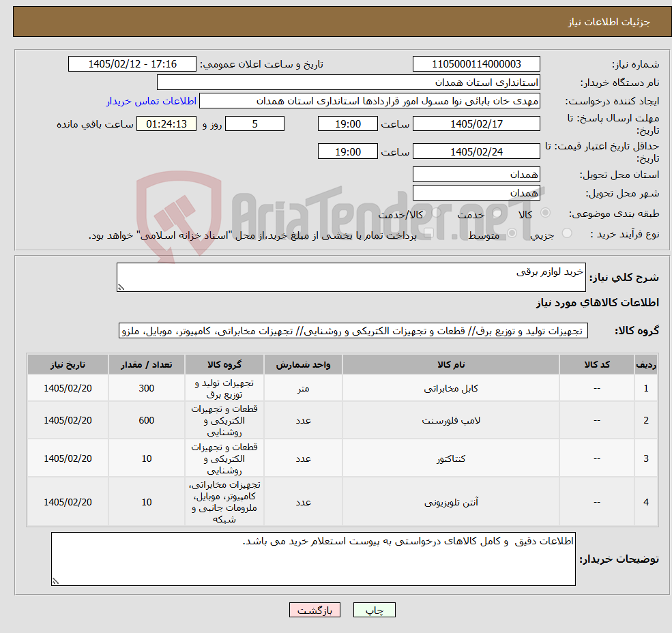Click the date 1405/02/20 in row 1

click(x=68, y=388)
